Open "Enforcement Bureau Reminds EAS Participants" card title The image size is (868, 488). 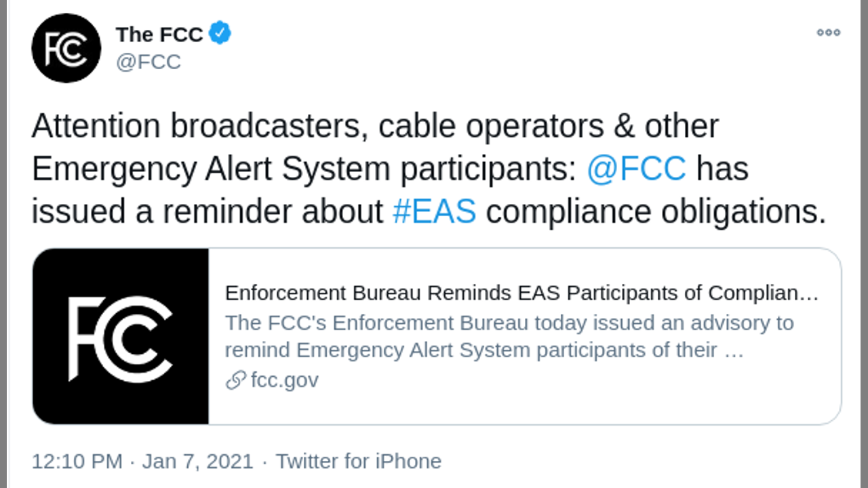[521, 293]
